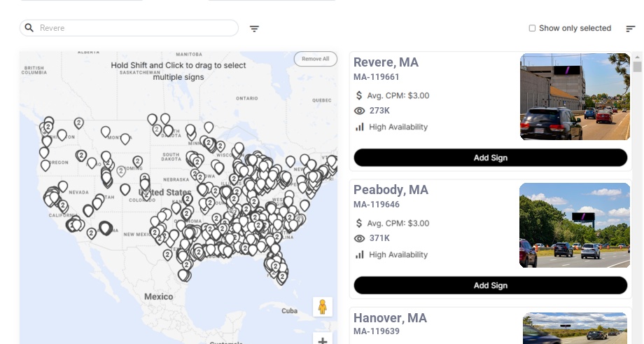Open the sort icon next to Show only selected
644x344 pixels.
pos(631,28)
